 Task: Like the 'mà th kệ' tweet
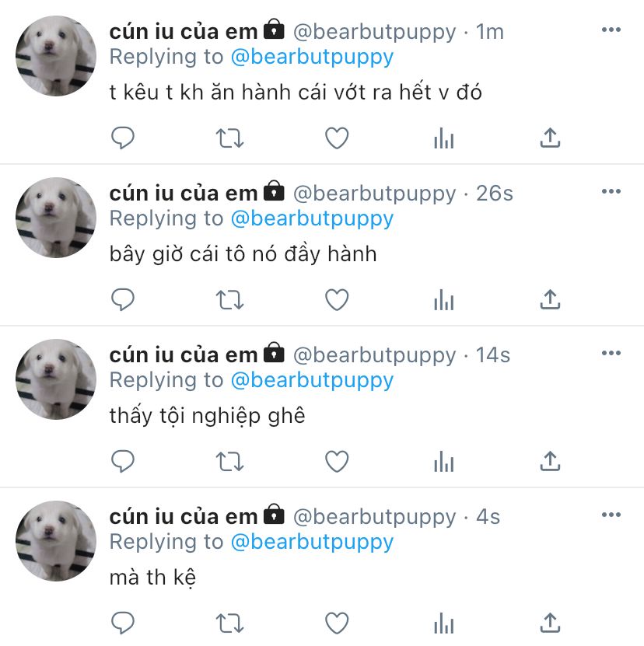tap(337, 623)
